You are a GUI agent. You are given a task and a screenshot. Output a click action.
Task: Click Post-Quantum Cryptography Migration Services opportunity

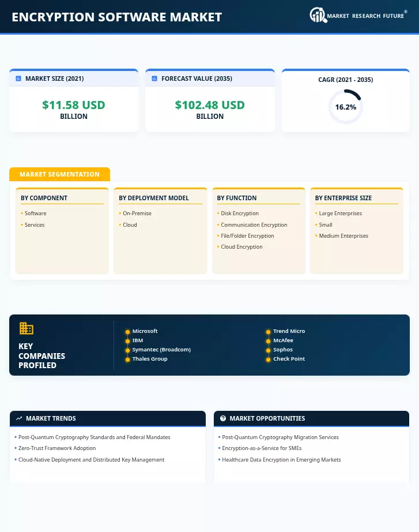[x=280, y=437]
